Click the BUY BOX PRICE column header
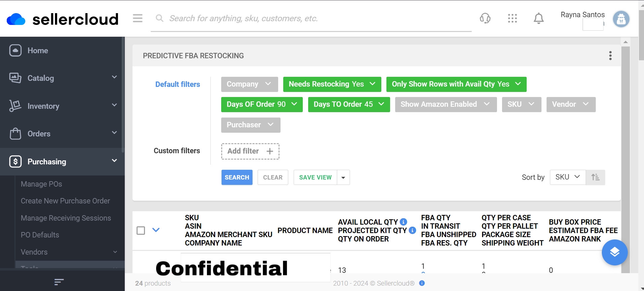644x291 pixels. (x=575, y=222)
